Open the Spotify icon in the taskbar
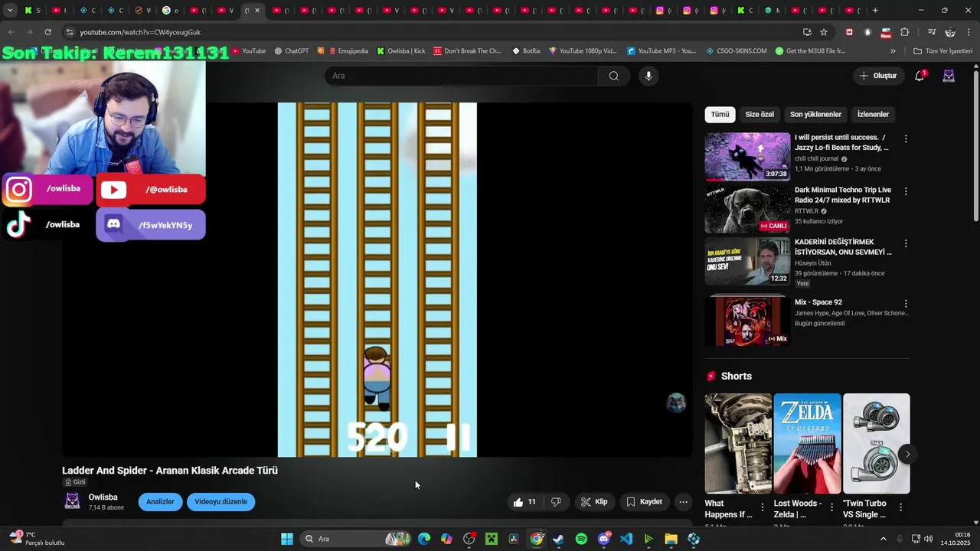Screen dimensions: 980x551 (x=581, y=539)
